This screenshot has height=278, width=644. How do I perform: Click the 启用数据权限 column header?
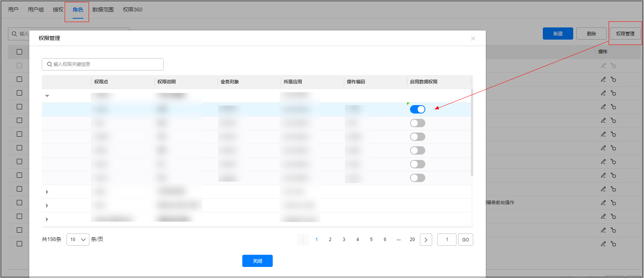point(424,82)
